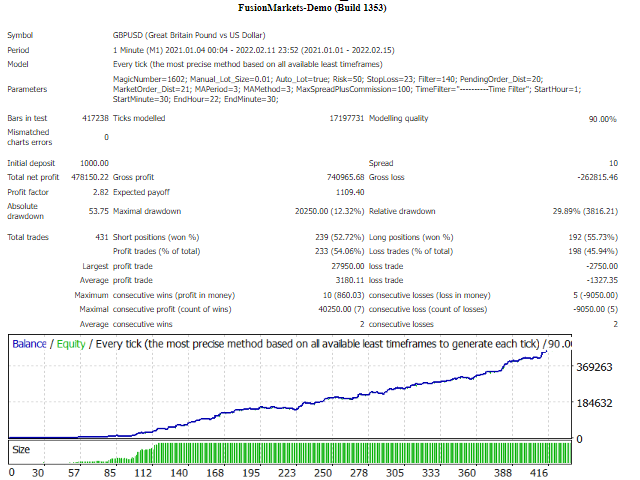The image size is (640, 480).
Task: Click the average loss trade value '-1327.35'
Action: (602, 280)
